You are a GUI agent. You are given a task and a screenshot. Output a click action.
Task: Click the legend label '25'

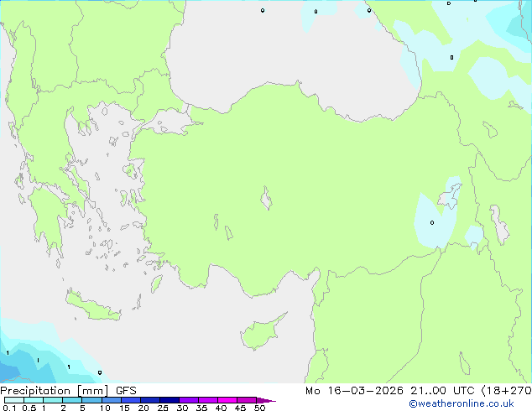[163, 408]
